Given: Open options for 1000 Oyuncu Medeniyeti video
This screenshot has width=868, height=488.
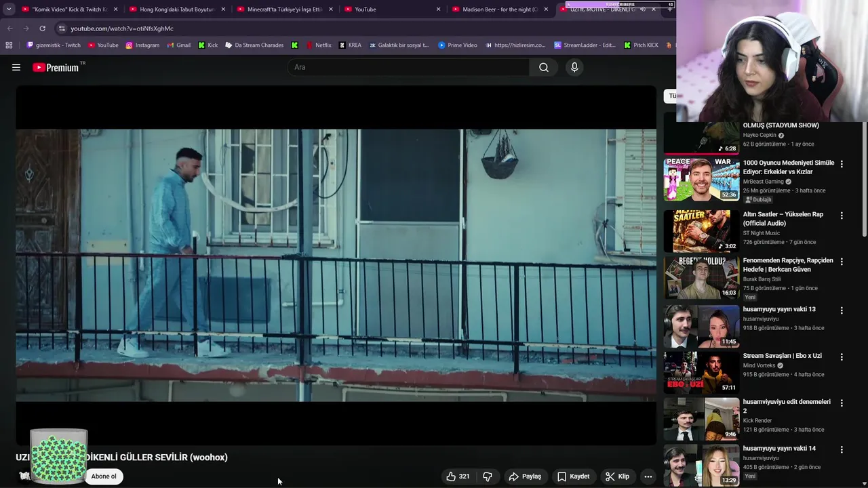Looking at the screenshot, I should [842, 164].
